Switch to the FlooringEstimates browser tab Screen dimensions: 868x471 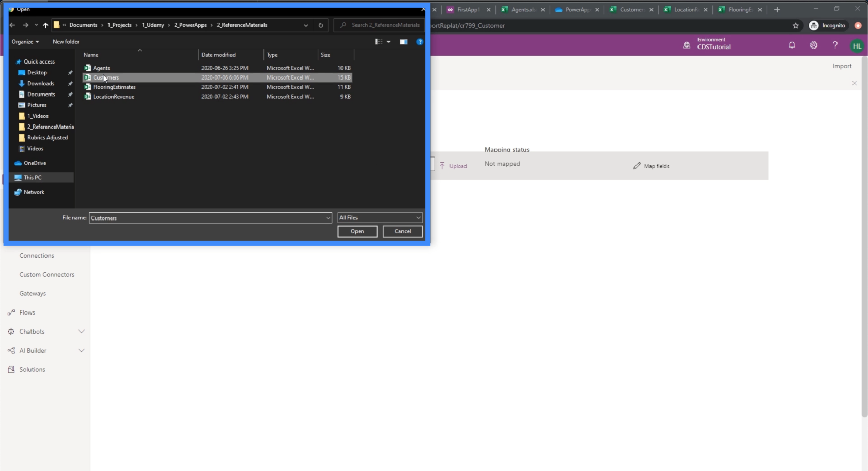tap(740, 10)
